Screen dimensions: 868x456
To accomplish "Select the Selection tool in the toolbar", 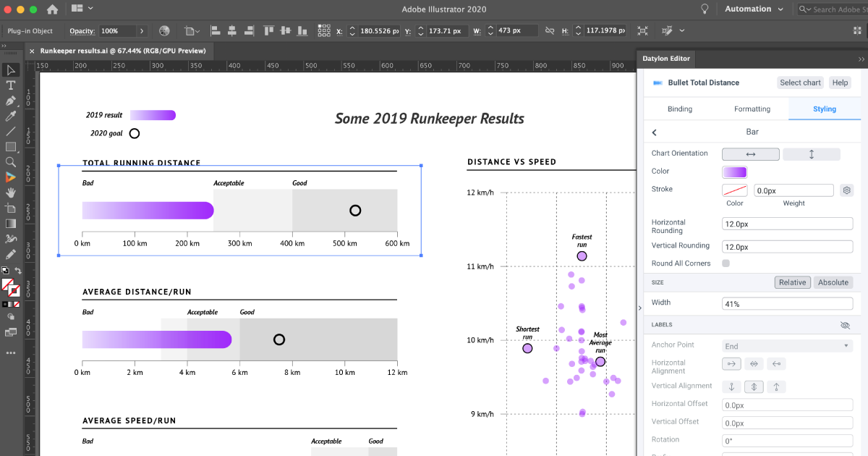I will coord(11,70).
